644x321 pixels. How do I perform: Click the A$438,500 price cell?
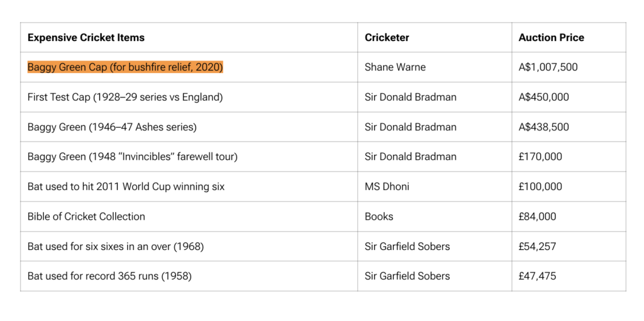(x=543, y=127)
